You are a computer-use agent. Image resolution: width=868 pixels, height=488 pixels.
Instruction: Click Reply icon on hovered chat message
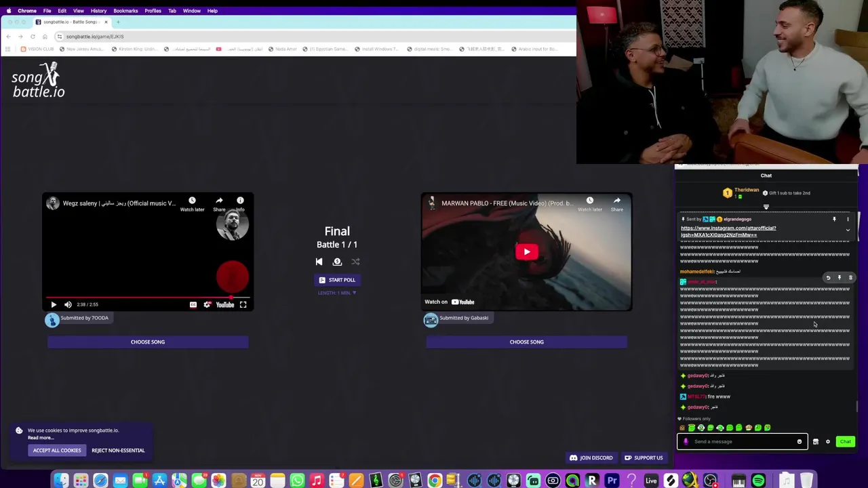[828, 277]
